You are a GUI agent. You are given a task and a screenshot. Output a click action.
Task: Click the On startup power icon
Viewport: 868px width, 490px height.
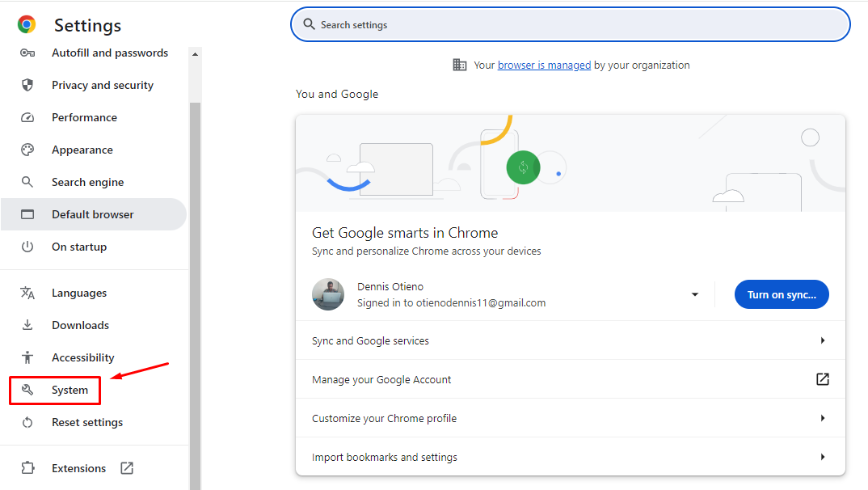pos(27,247)
